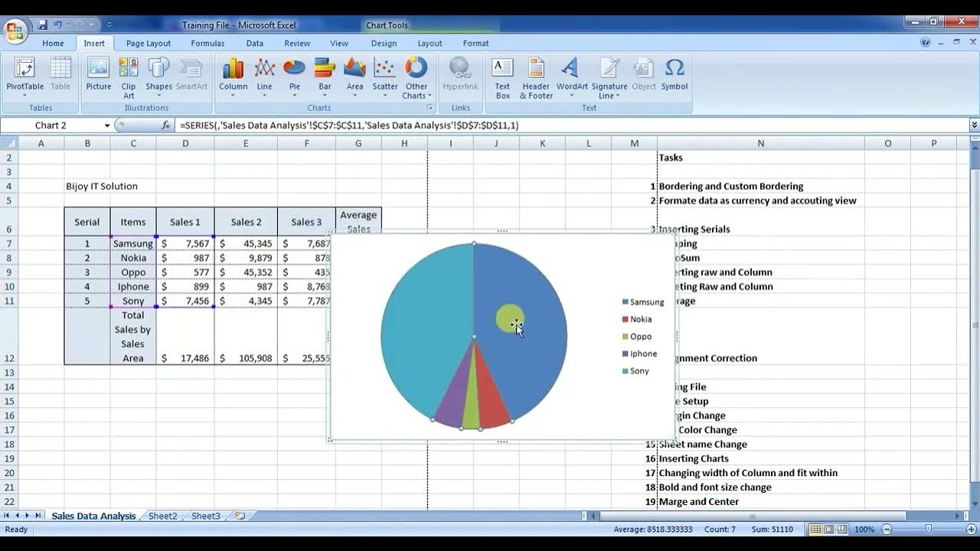Insert a Symbol

675,73
